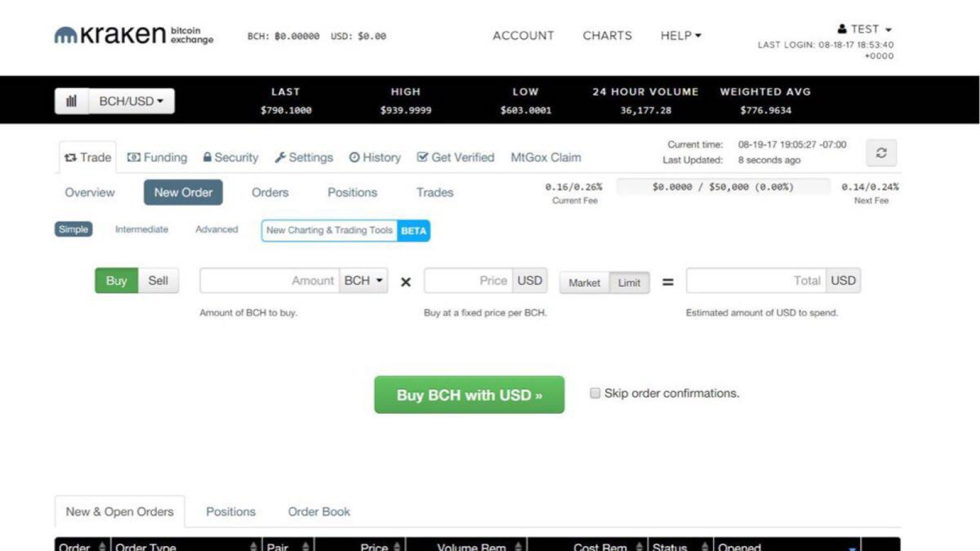Image resolution: width=980 pixels, height=551 pixels.
Task: Click the fee volume progress bar
Action: coord(723,187)
